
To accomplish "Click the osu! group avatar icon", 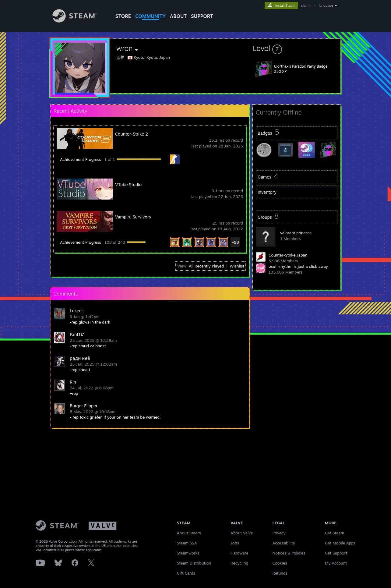I will tap(261, 268).
